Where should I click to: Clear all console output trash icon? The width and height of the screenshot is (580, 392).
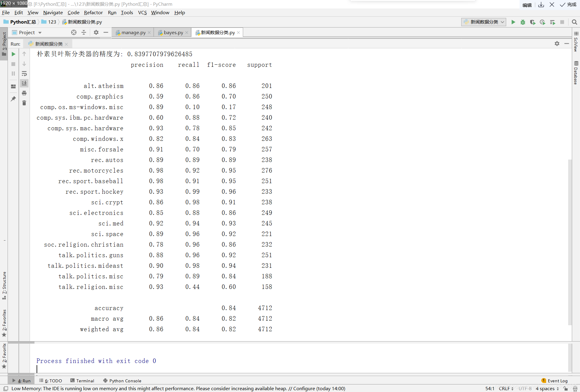pos(24,103)
